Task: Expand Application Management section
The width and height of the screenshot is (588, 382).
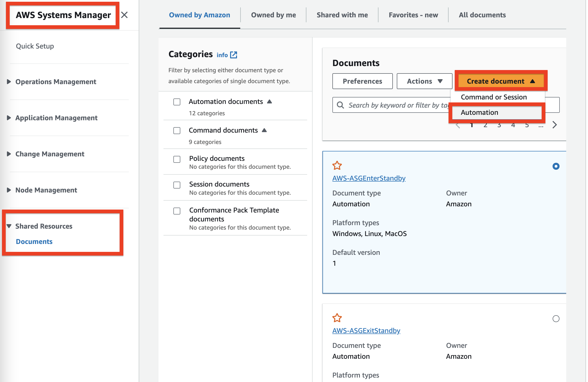Action: click(9, 118)
